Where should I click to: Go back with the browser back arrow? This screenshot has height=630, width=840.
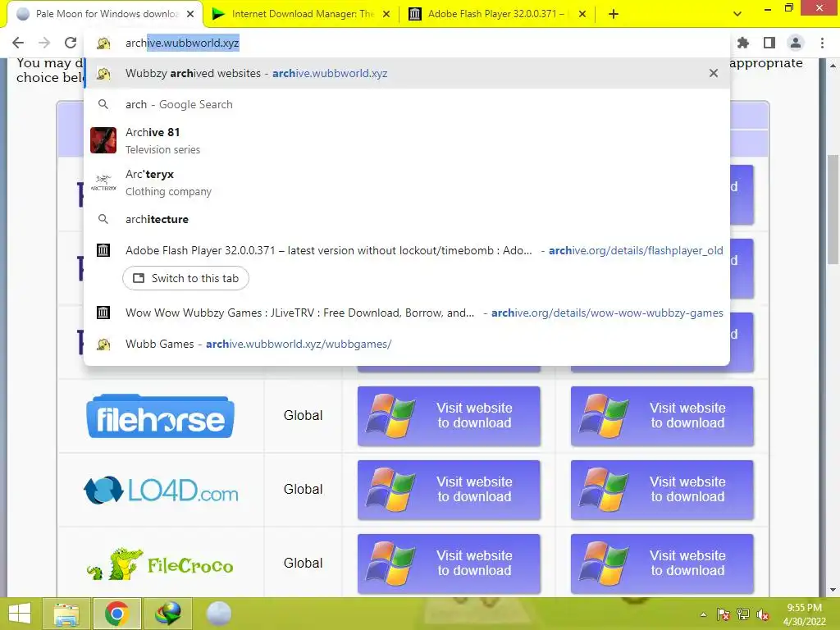[18, 43]
